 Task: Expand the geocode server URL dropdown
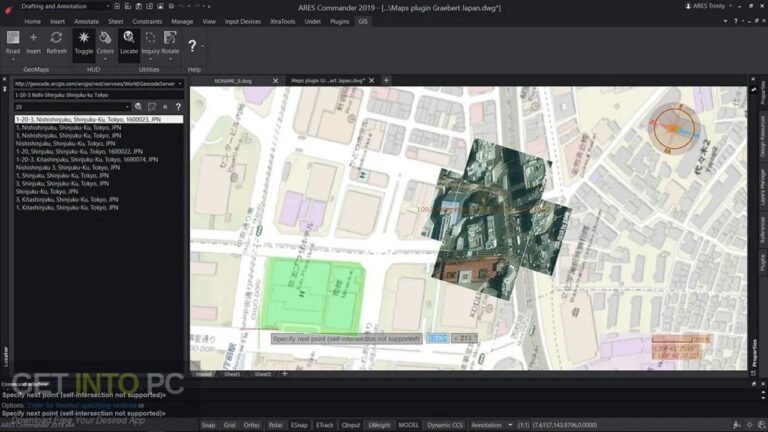(180, 84)
